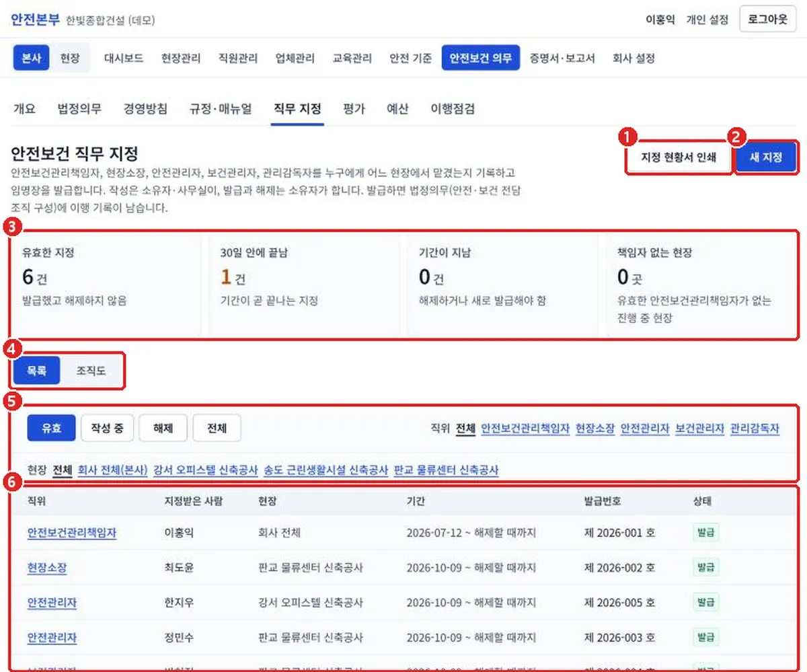Filter 직위 by 안전관리자

click(645, 428)
